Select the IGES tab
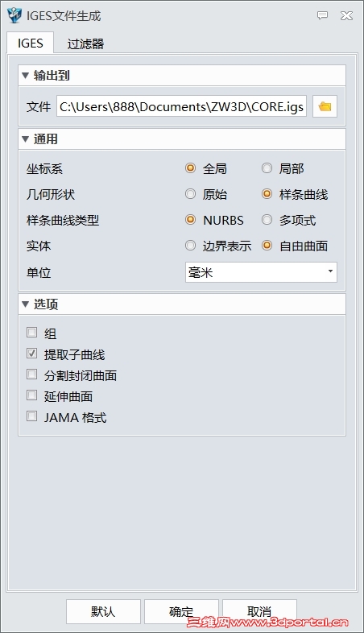This screenshot has height=633, width=364. (x=31, y=43)
